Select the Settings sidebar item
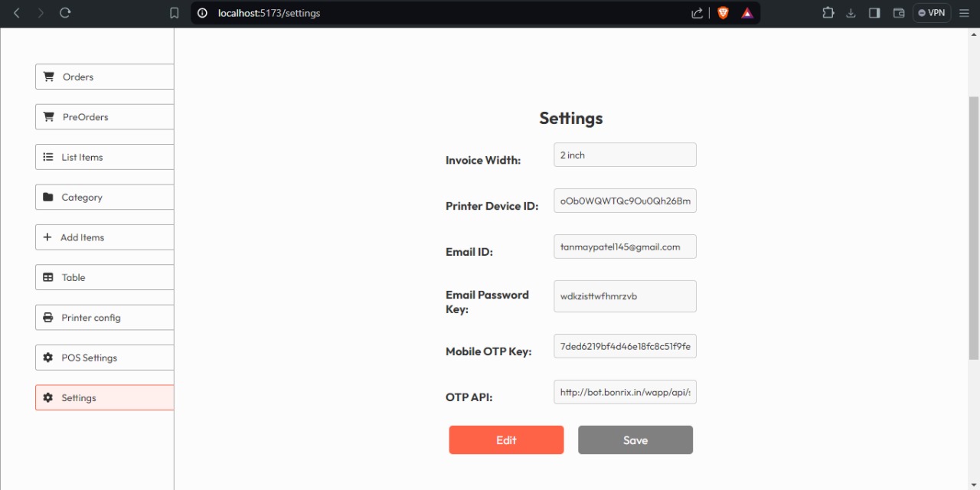This screenshot has width=980, height=490. tap(105, 397)
